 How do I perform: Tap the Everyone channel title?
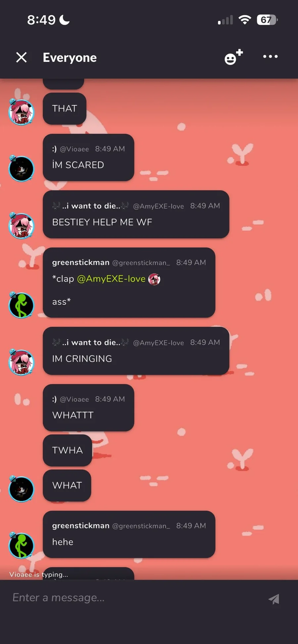70,58
